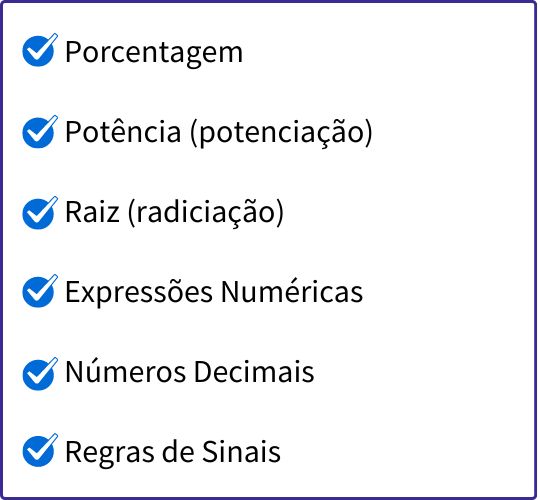Screen dimensions: 540x500
Task: Open the Porcentagem topic
Action: click(154, 52)
